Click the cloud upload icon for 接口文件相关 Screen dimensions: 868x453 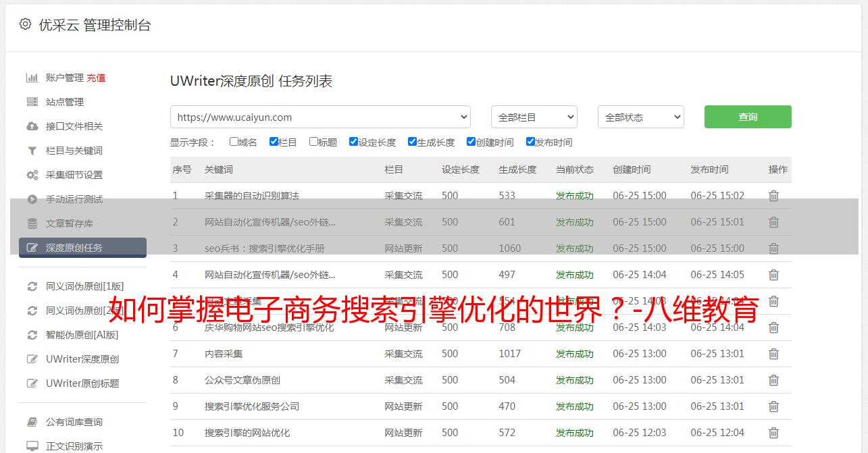click(32, 126)
